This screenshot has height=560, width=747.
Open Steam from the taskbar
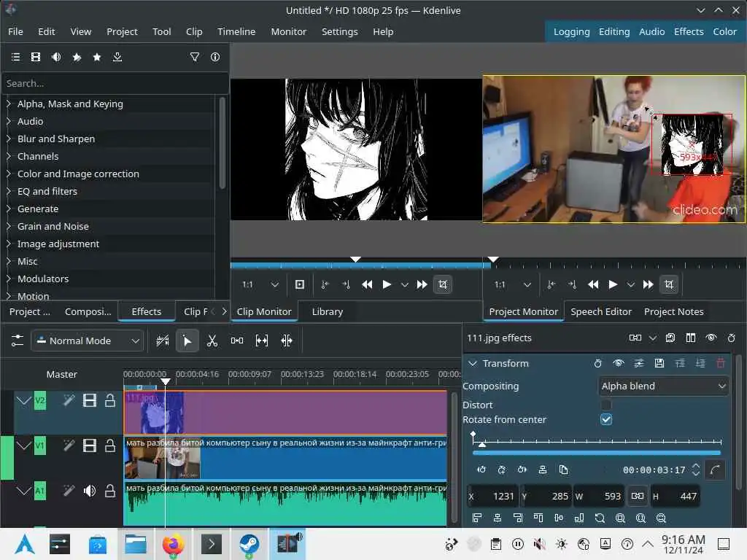point(249,544)
